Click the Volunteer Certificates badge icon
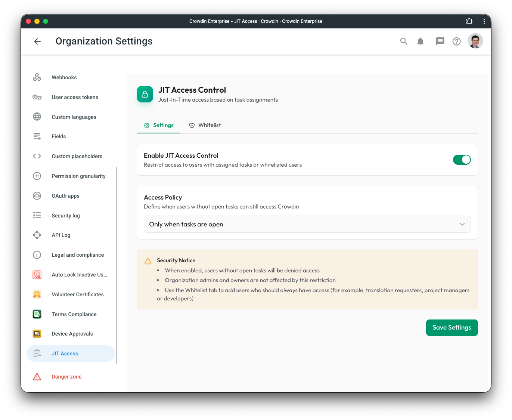The image size is (512, 420). 37,294
